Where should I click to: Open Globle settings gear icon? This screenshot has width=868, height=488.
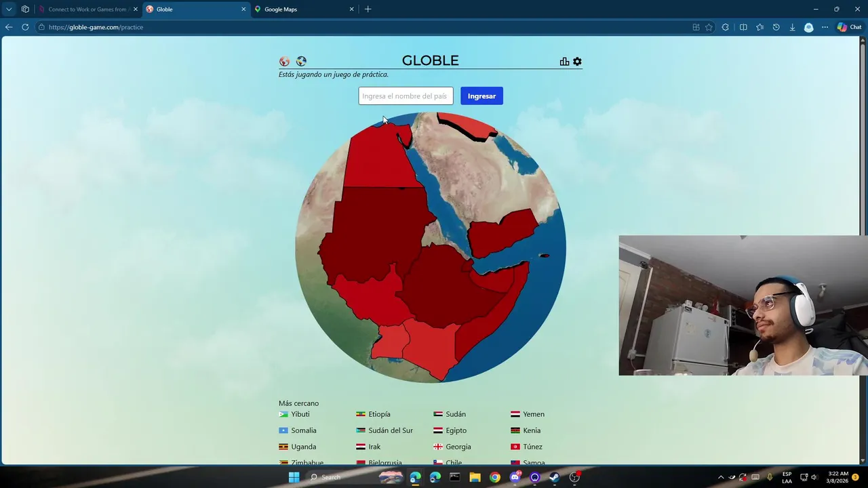coord(577,62)
